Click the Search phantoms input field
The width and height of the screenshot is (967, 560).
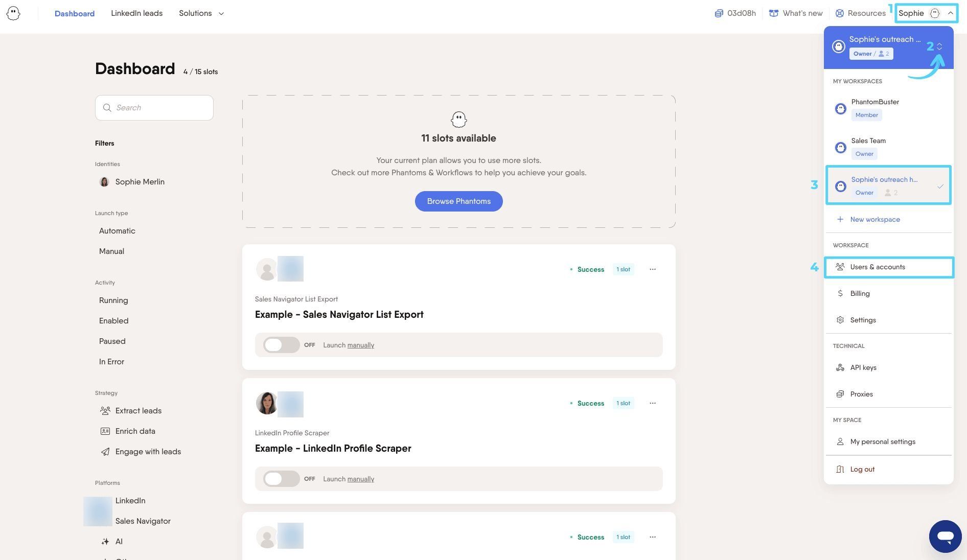coord(154,108)
